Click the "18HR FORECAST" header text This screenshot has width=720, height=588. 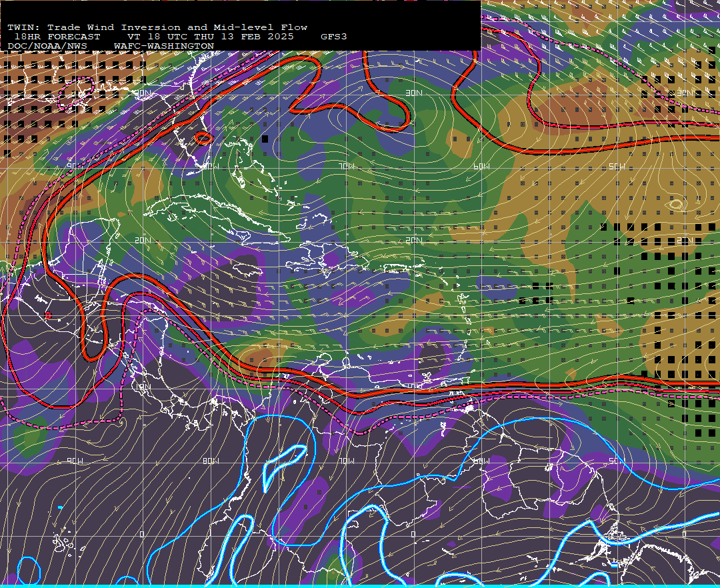[57, 37]
